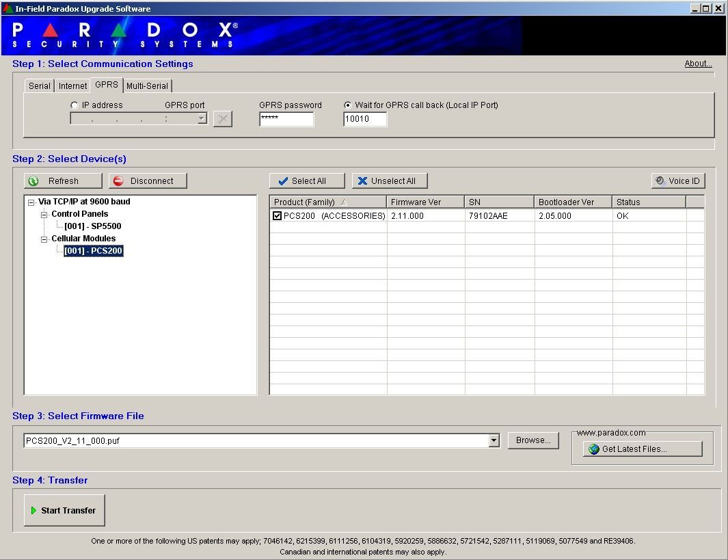Viewport: 728px width, 560px height.
Task: Open the Voice ID button
Action: [x=677, y=181]
